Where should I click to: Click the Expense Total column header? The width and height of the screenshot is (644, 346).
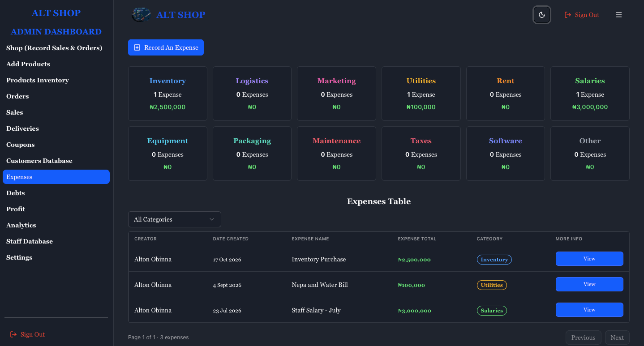coord(417,239)
